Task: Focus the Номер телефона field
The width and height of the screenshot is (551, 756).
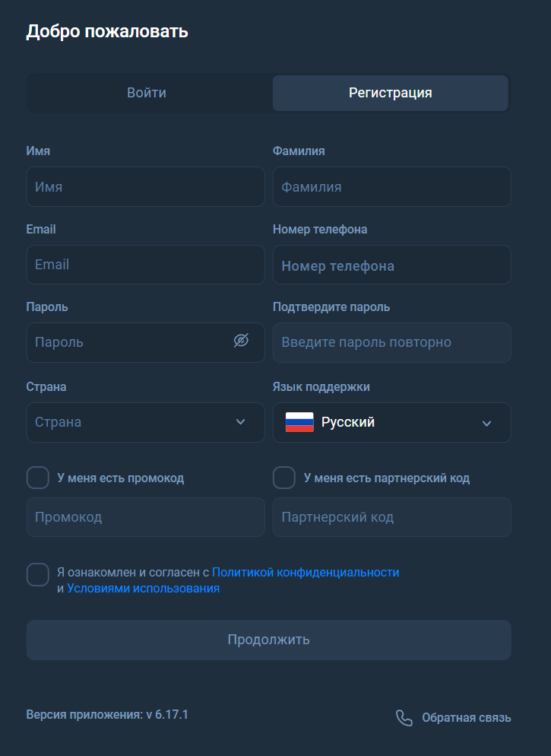Action: [391, 265]
